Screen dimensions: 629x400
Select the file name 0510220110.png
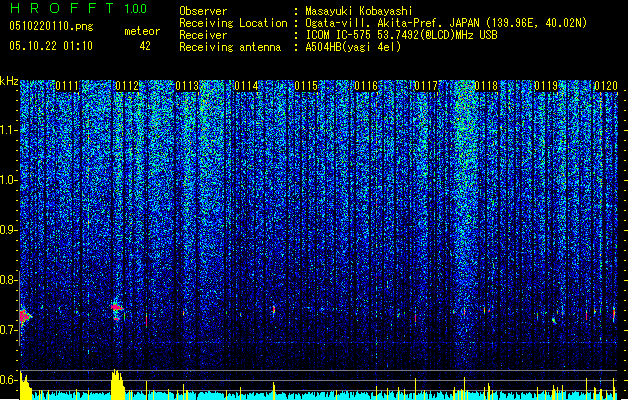click(x=51, y=26)
